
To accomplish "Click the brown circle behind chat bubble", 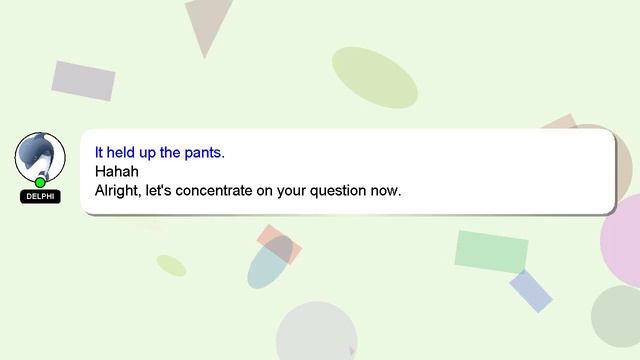I will click(624, 163).
